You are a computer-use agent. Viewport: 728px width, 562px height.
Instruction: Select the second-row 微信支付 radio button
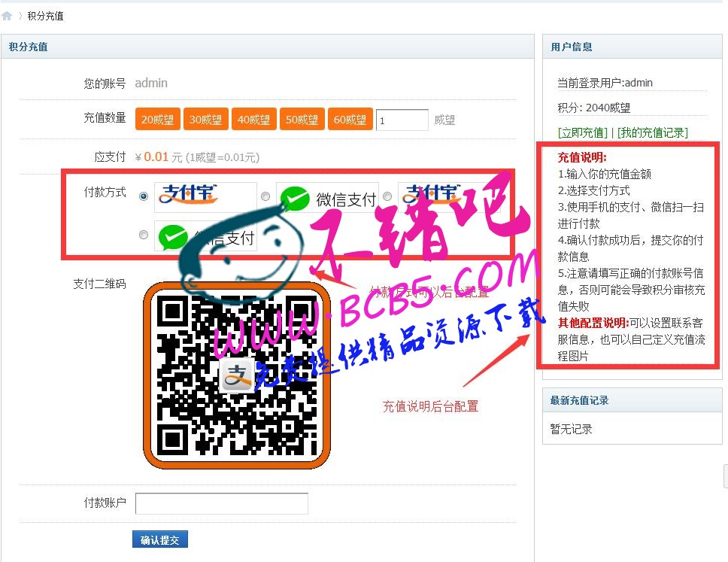(x=144, y=235)
